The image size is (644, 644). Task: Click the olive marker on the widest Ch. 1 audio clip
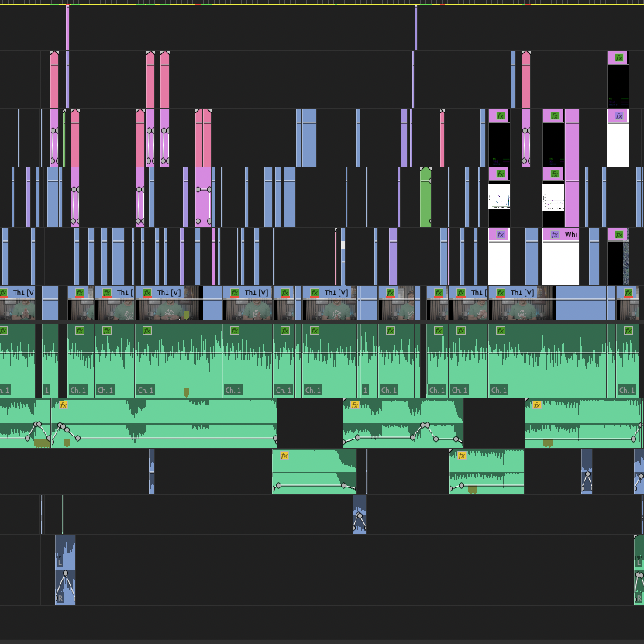(186, 392)
